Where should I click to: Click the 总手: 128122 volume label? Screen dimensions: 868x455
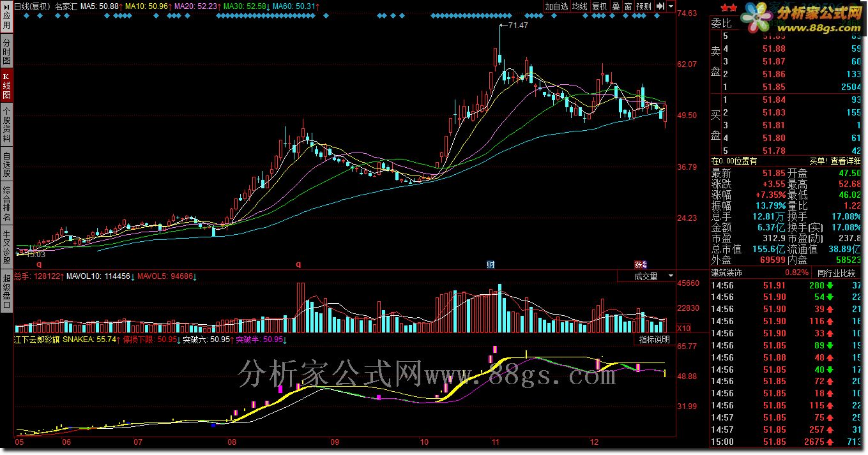pyautogui.click(x=37, y=276)
